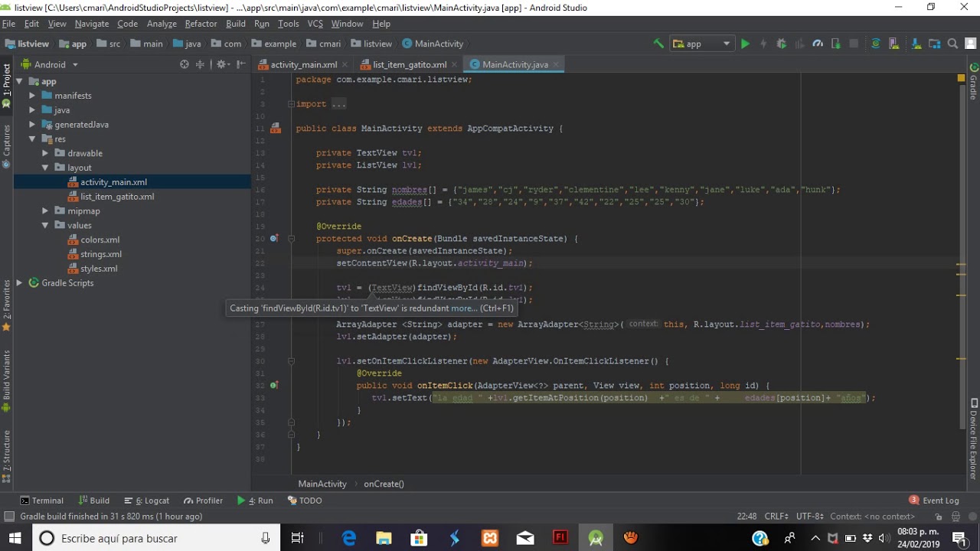980x551 pixels.
Task: Expand Gradle Scripts node
Action: pyautogui.click(x=19, y=283)
